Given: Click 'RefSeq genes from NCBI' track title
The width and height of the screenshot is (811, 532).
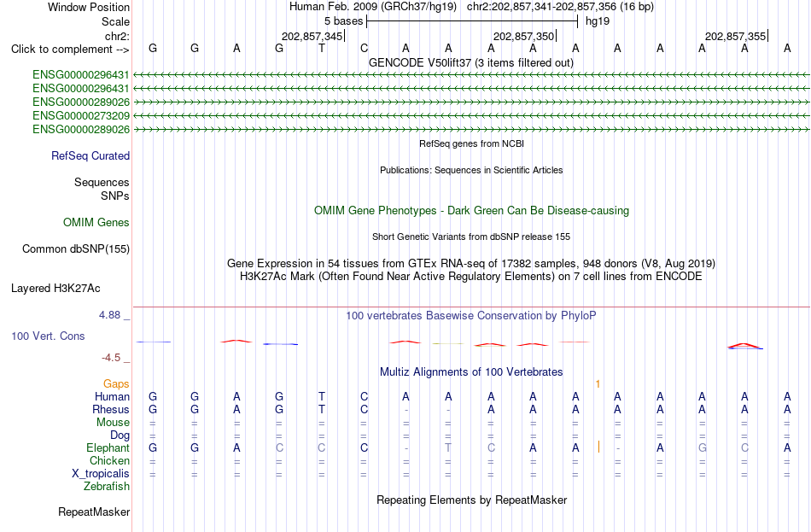Looking at the screenshot, I should click(471, 143).
